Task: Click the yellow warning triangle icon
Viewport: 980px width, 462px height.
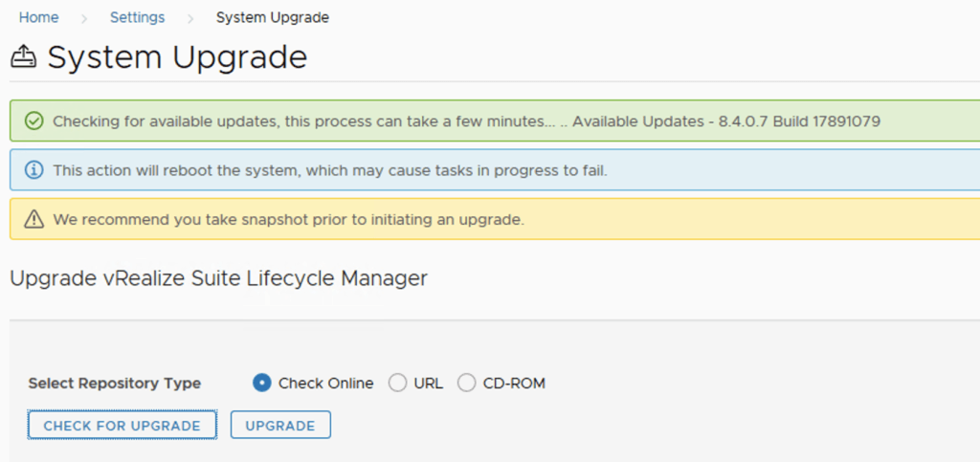Action: [x=33, y=220]
